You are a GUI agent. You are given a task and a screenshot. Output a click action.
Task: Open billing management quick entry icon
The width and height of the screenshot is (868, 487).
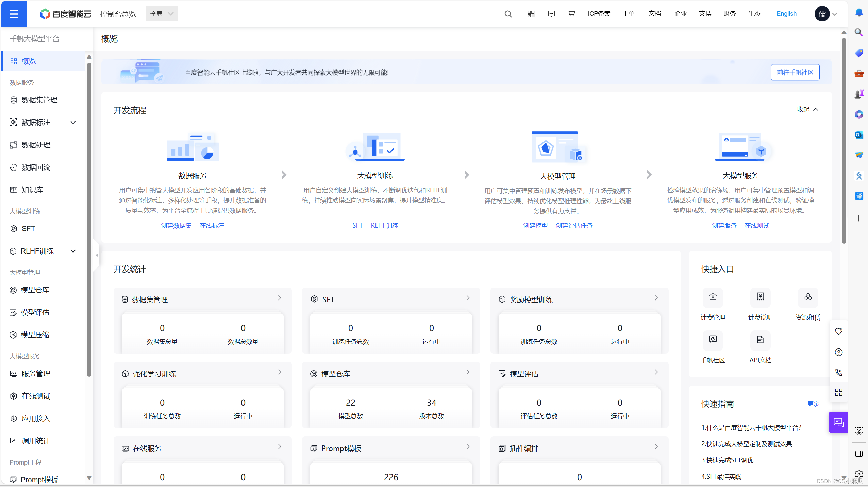(x=713, y=297)
